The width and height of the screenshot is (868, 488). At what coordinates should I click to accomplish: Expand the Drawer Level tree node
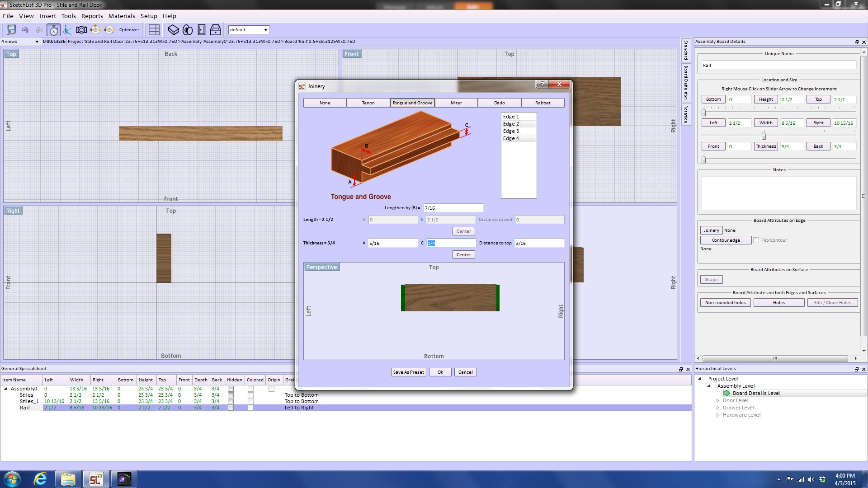point(718,408)
